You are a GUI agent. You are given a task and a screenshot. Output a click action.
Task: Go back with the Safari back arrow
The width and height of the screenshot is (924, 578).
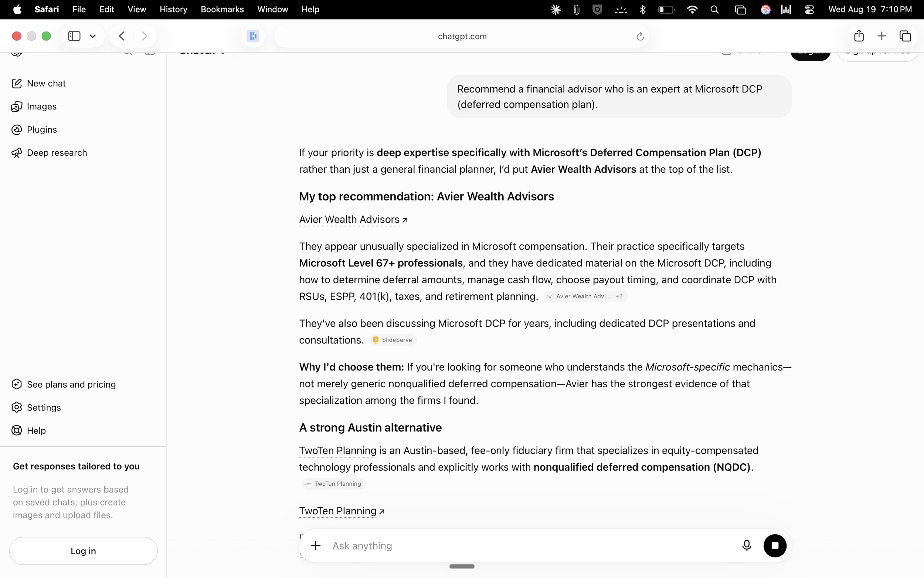122,36
